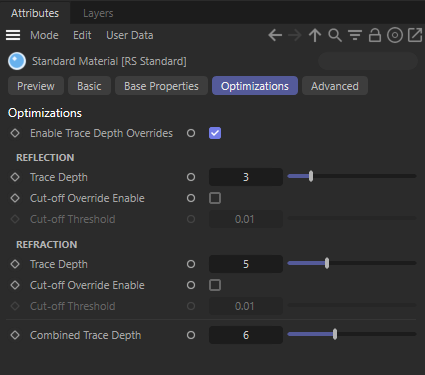
Task: Go back with the left arrow icon
Action: (275, 35)
